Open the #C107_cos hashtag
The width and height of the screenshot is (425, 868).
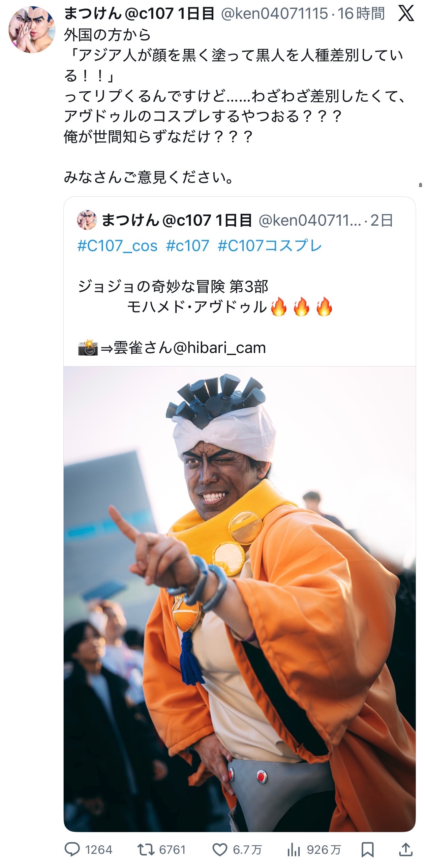pyautogui.click(x=117, y=246)
